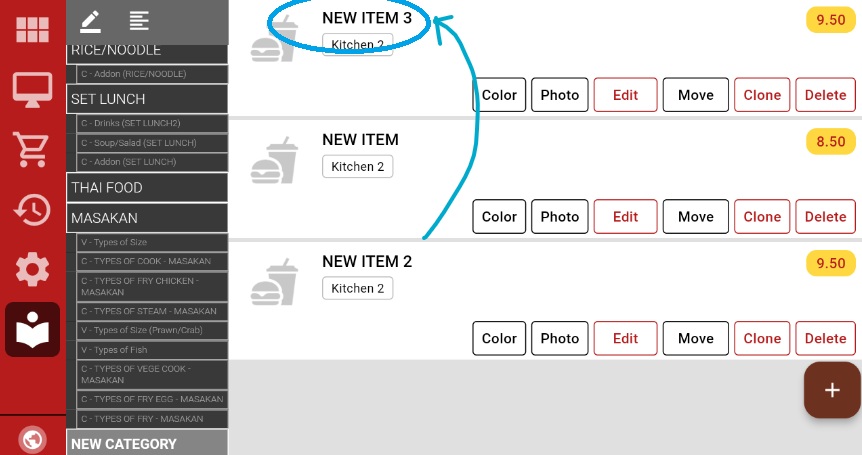This screenshot has height=455, width=862.
Task: Open C - Drinks (SET LUNCH2) subcategory
Action: point(152,123)
